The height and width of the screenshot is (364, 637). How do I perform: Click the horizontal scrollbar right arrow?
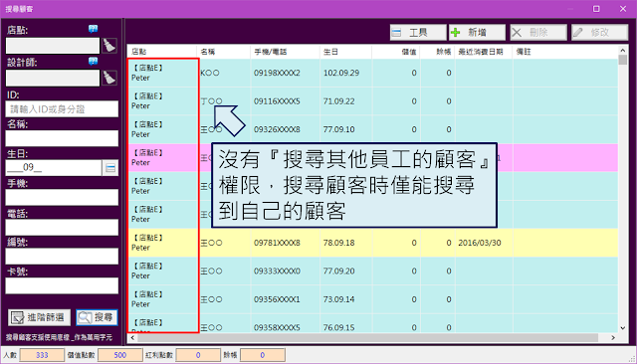tap(613, 337)
